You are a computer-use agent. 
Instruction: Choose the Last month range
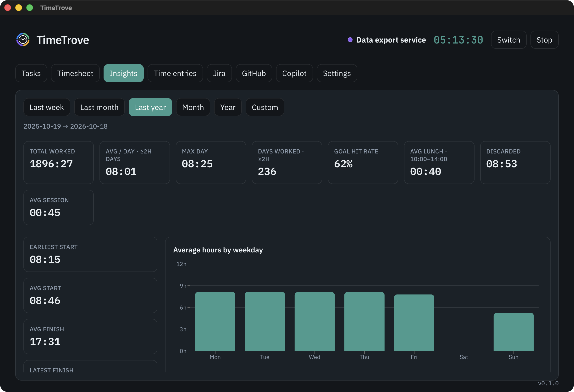pos(99,107)
